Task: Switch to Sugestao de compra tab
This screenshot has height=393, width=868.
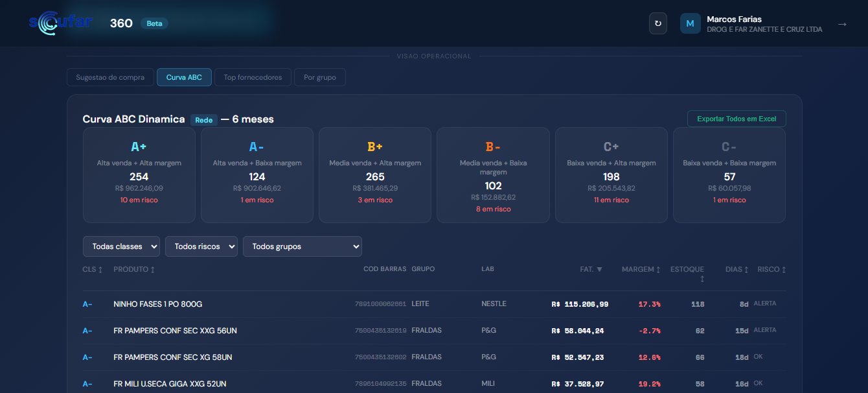Action: [110, 77]
